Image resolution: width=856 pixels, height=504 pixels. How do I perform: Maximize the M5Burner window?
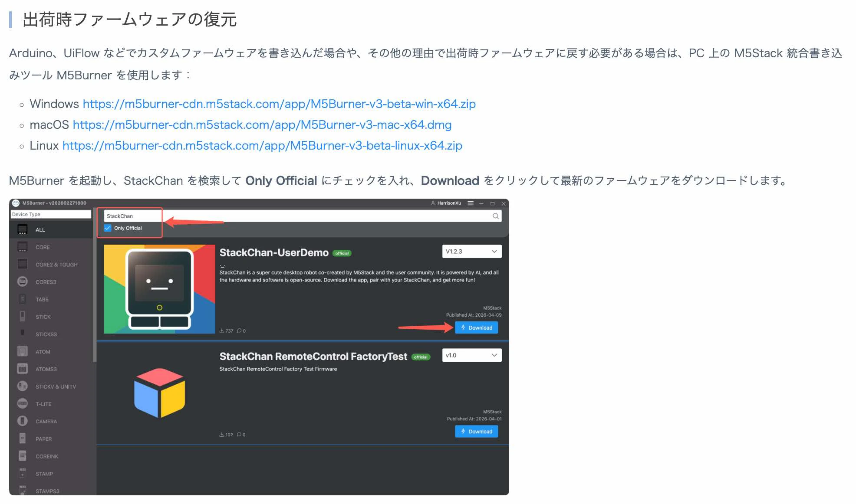coord(492,203)
